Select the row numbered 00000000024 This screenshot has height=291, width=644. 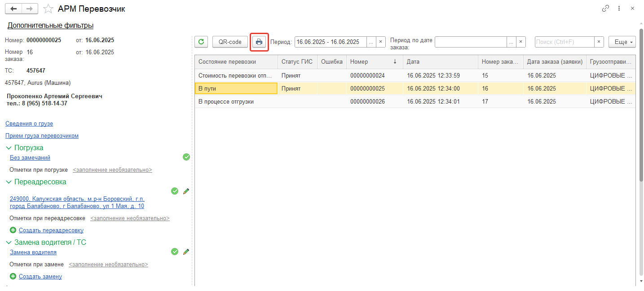(415, 75)
